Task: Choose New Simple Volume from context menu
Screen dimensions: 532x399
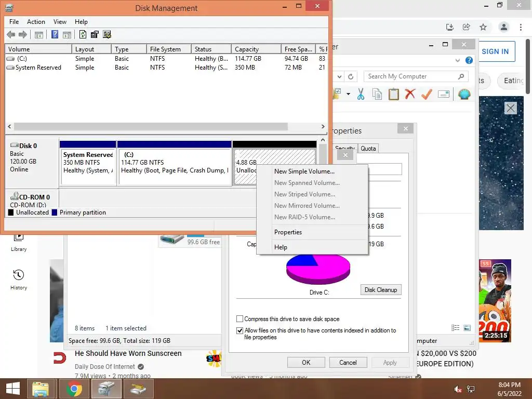Action: (x=312, y=171)
